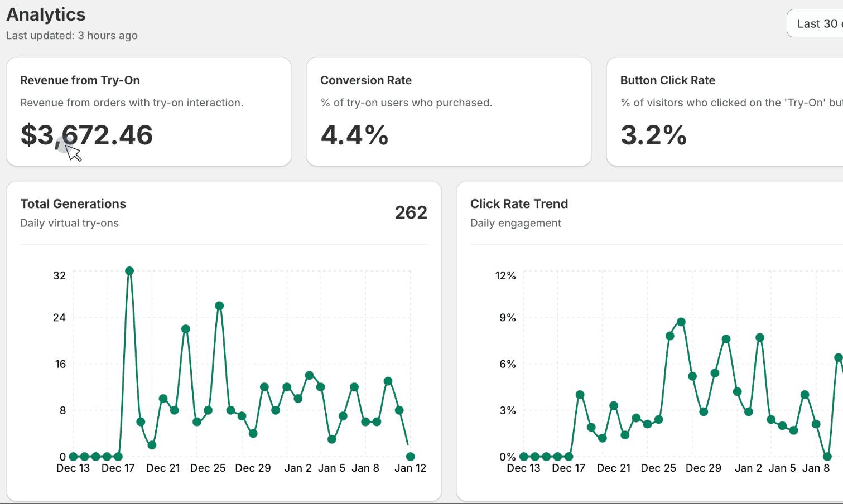
Task: Click the $3,672.46 revenue figure
Action: coord(86,135)
